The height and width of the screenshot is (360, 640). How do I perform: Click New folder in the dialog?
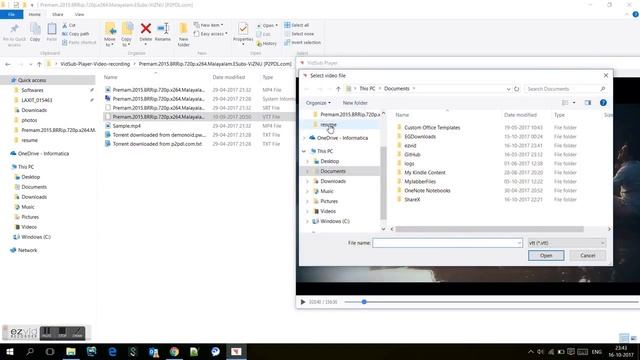(355, 103)
